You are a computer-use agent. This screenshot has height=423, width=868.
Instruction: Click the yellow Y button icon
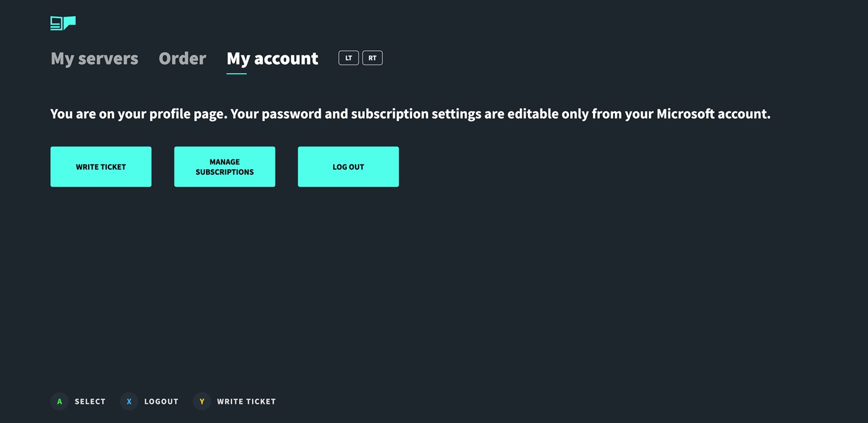tap(202, 402)
